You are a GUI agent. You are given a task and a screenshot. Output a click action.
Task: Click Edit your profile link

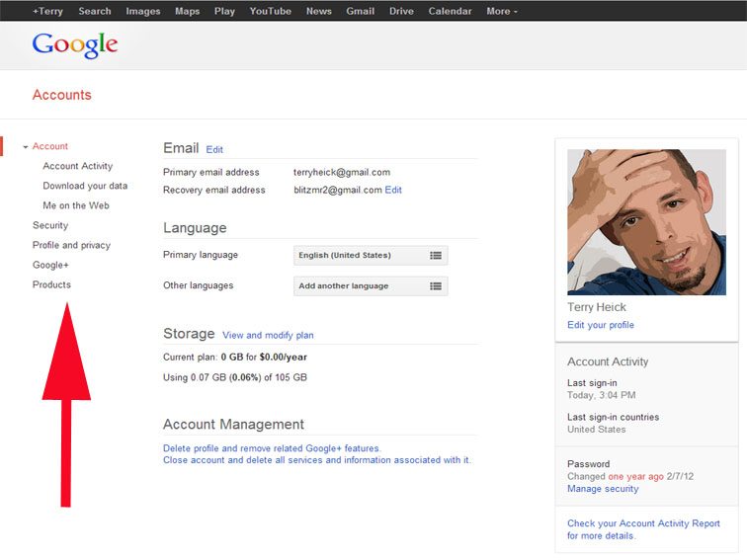[601, 325]
